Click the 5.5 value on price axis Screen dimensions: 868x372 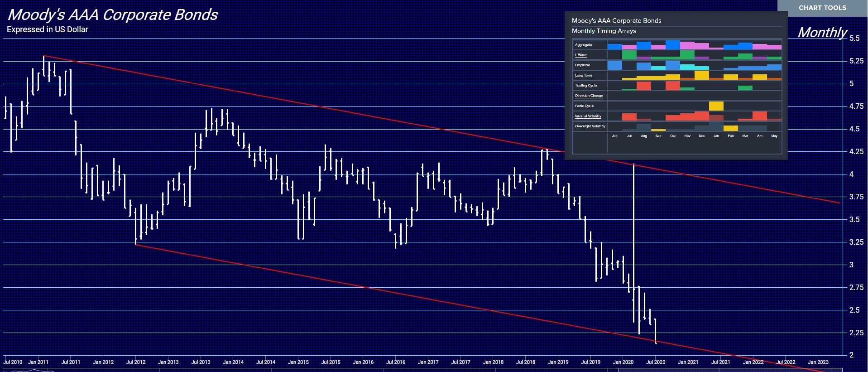[854, 39]
